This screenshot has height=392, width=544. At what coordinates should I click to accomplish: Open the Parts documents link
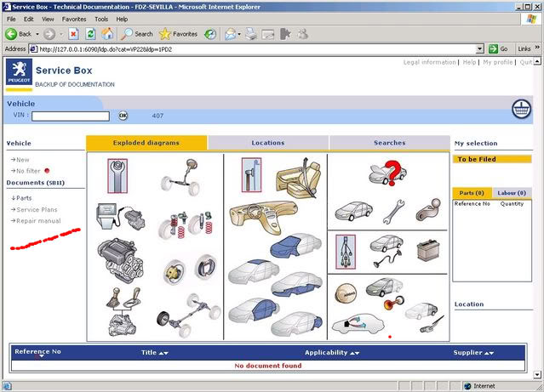click(24, 198)
